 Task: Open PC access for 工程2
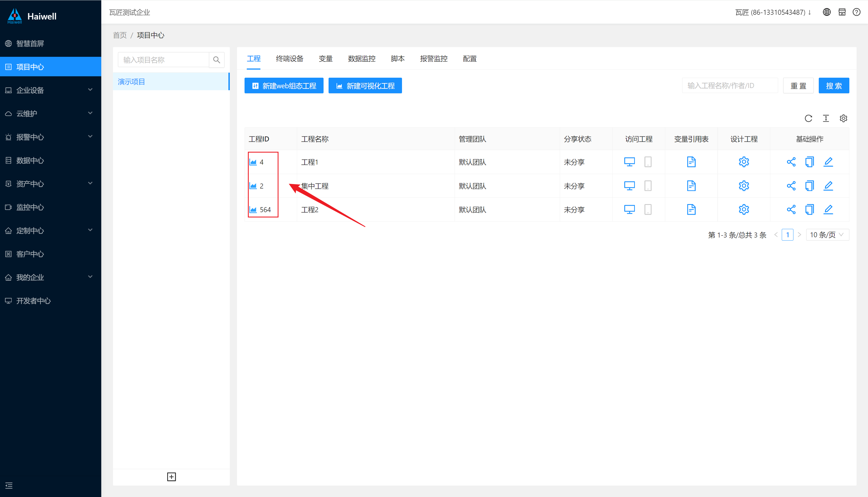tap(629, 209)
